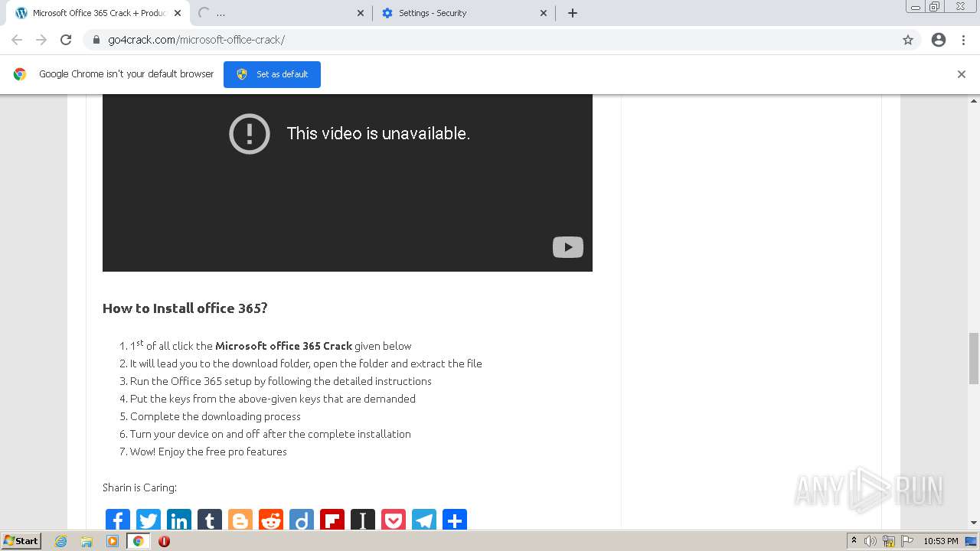980x551 pixels.
Task: Show hidden system tray icons
Action: 854,541
